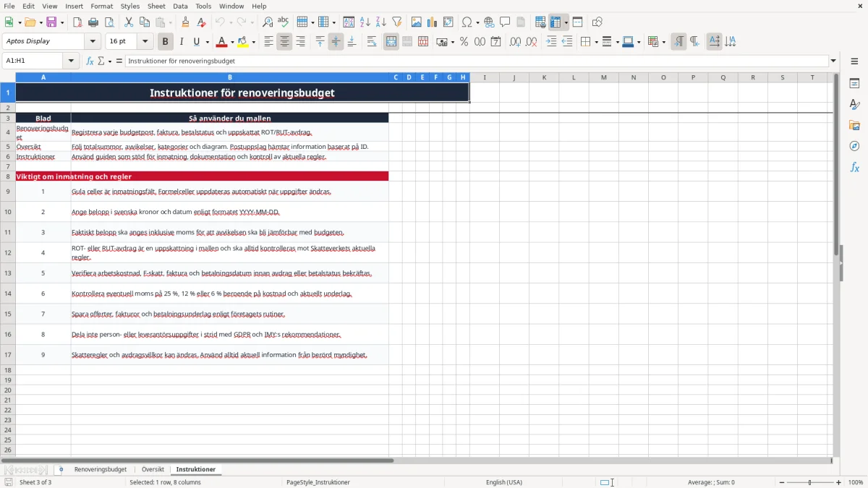Insert a hyperlink
The height and width of the screenshot is (488, 868).
(489, 22)
